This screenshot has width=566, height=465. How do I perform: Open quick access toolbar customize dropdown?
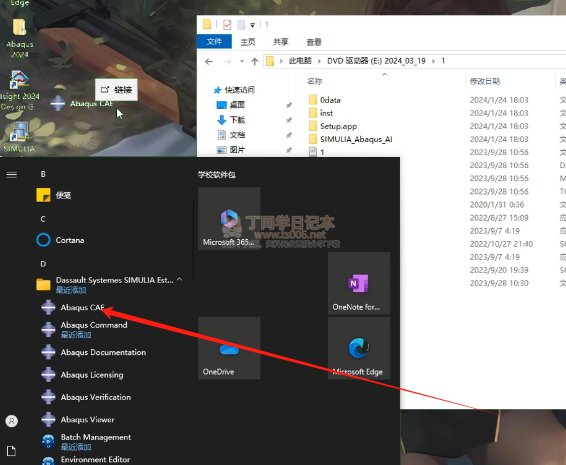pos(253,25)
